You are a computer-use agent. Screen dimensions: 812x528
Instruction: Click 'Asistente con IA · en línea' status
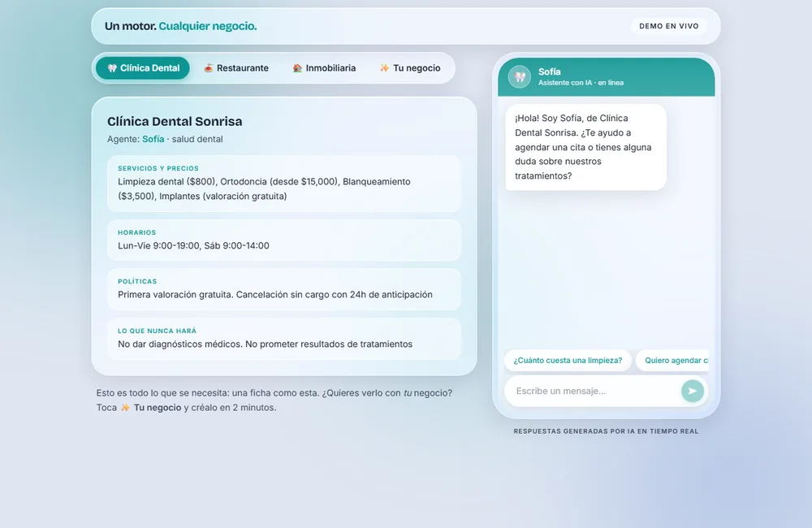coord(581,82)
